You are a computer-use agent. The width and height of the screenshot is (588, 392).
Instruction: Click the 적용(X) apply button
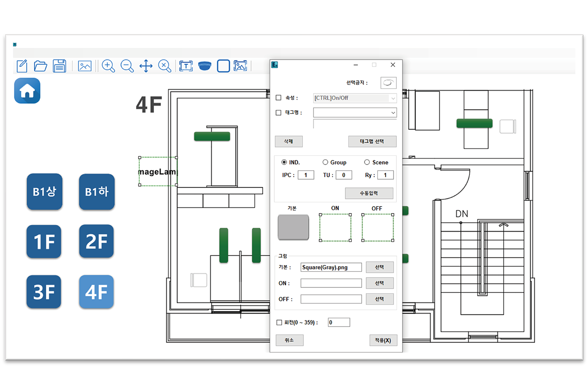[383, 340]
